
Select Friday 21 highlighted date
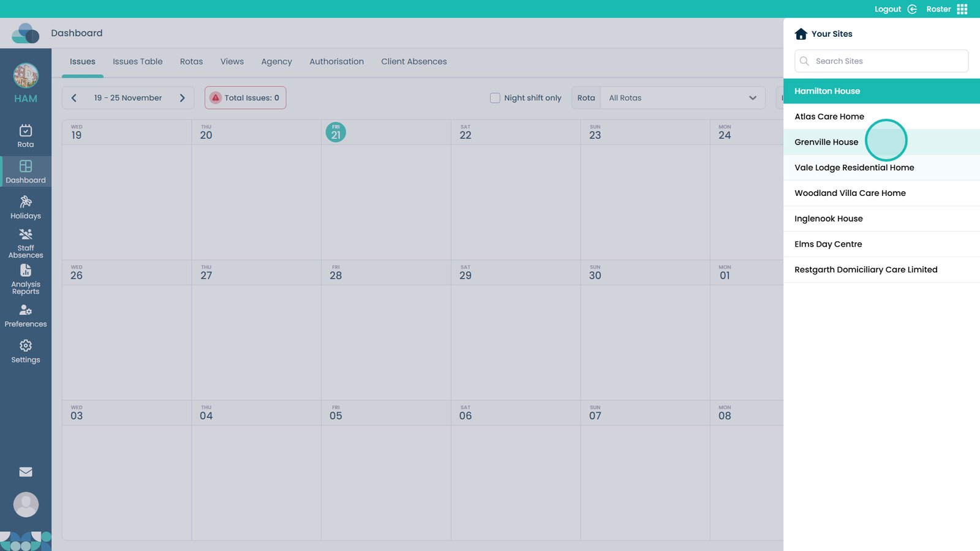pyautogui.click(x=336, y=132)
